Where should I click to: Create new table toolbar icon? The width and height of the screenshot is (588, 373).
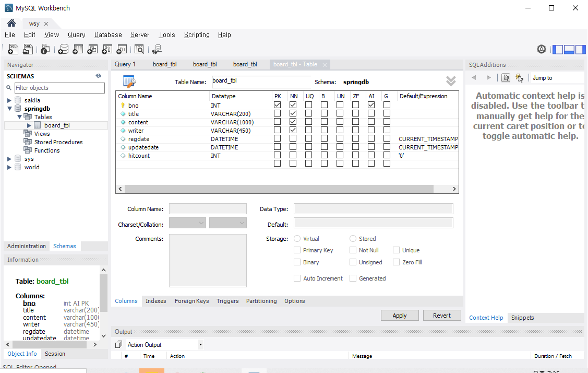[78, 49]
